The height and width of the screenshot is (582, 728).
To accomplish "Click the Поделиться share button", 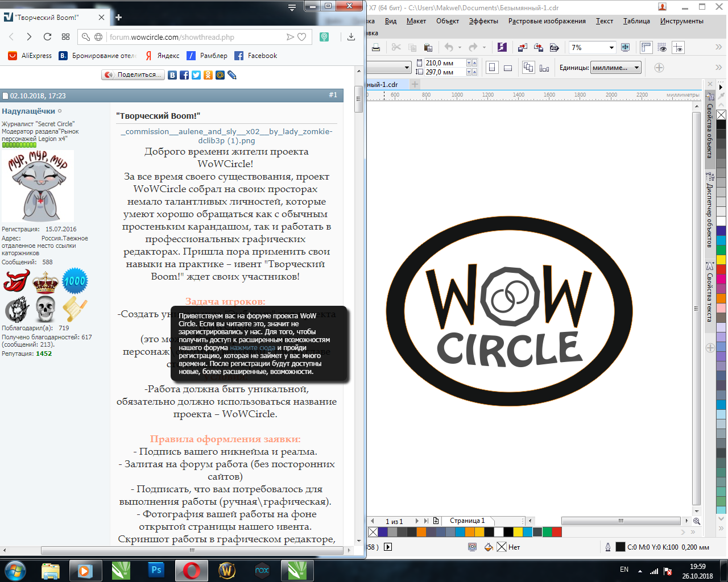I will [133, 74].
